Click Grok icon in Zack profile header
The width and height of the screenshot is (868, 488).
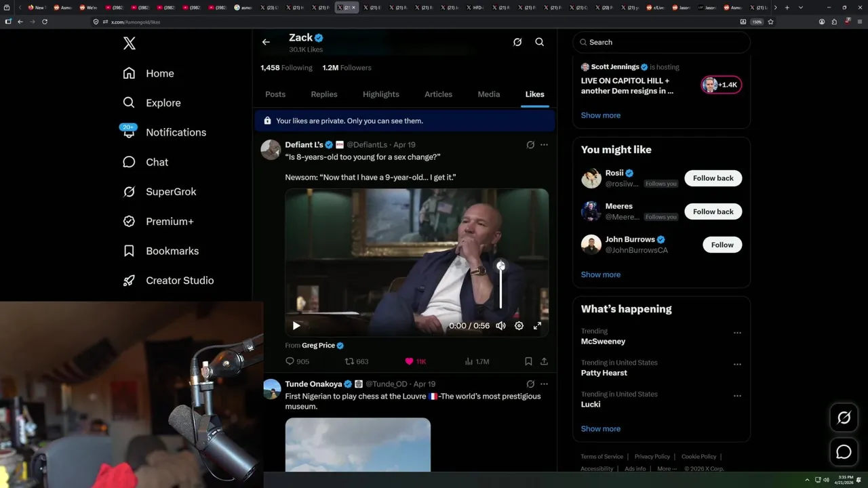(517, 42)
